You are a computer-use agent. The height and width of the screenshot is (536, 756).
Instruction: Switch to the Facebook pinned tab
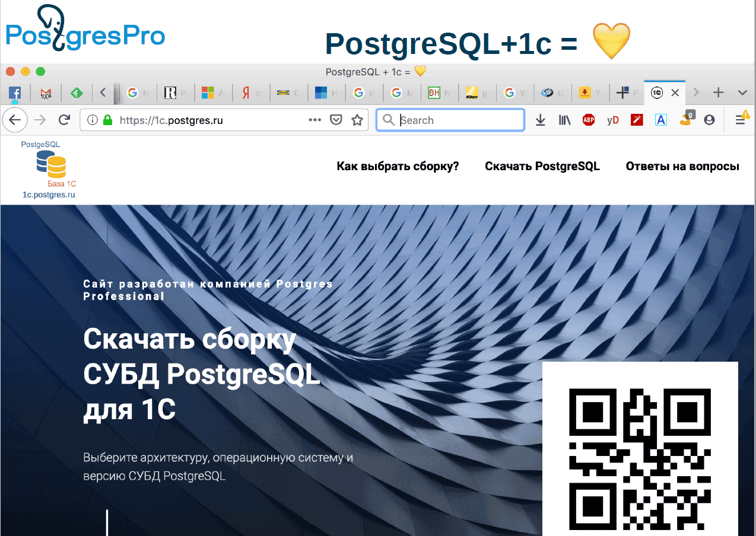(x=14, y=92)
